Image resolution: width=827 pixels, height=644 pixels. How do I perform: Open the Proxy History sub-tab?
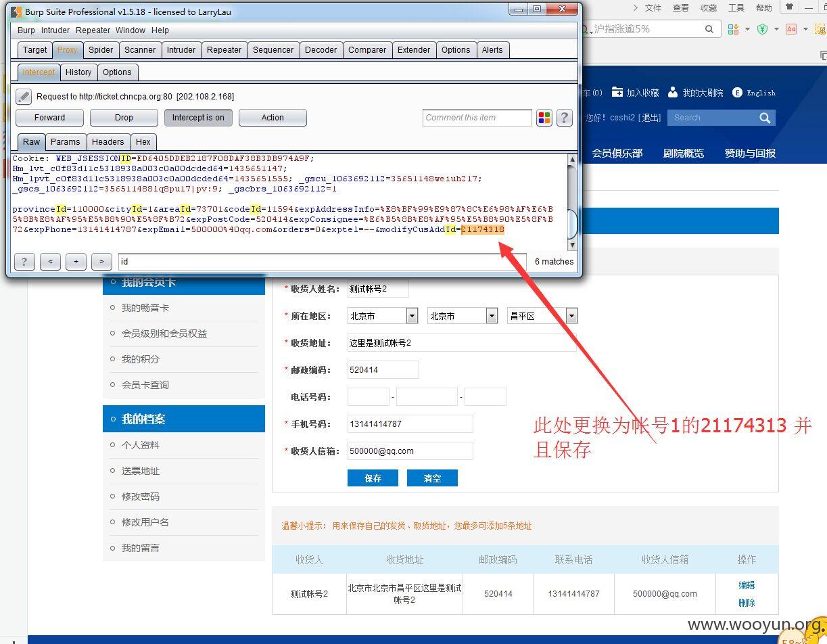pyautogui.click(x=78, y=72)
